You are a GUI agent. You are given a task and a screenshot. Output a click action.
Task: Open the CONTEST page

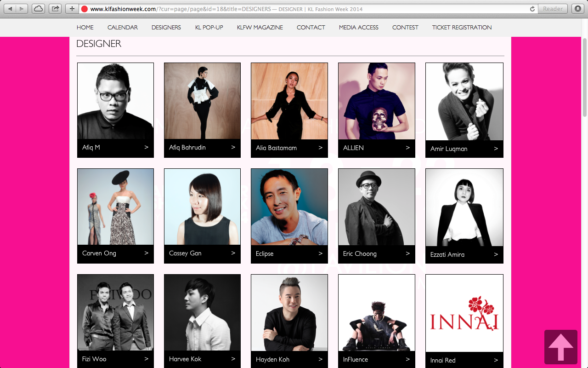405,28
